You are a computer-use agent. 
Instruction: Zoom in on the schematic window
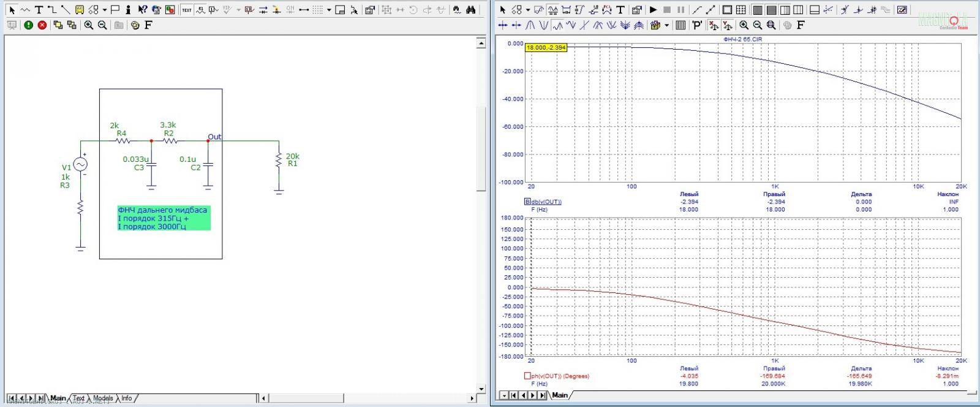point(89,25)
